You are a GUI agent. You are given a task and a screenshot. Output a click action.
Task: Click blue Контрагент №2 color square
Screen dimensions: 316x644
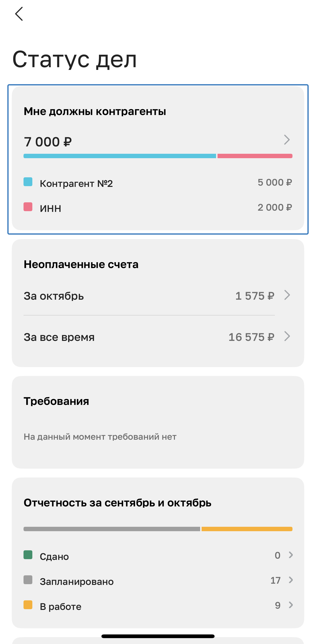pyautogui.click(x=28, y=182)
